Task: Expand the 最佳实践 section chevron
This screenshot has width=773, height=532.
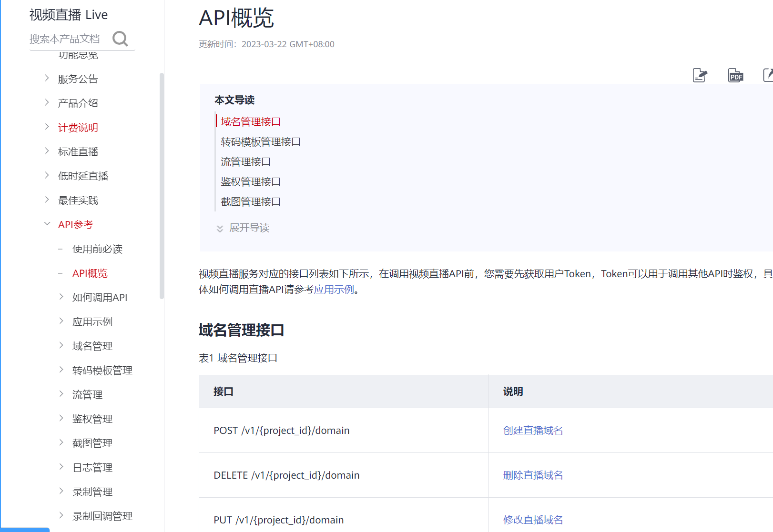Action: click(47, 200)
